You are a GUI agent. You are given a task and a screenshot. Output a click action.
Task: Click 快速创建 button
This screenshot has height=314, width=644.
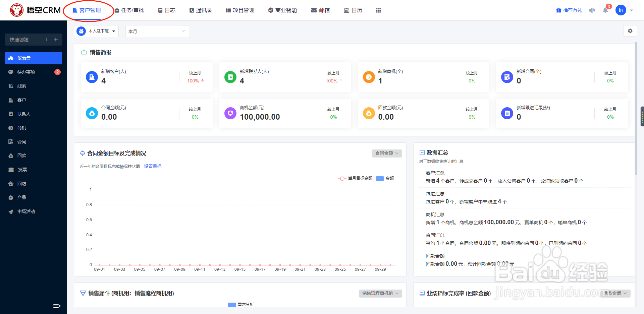pyautogui.click(x=34, y=40)
